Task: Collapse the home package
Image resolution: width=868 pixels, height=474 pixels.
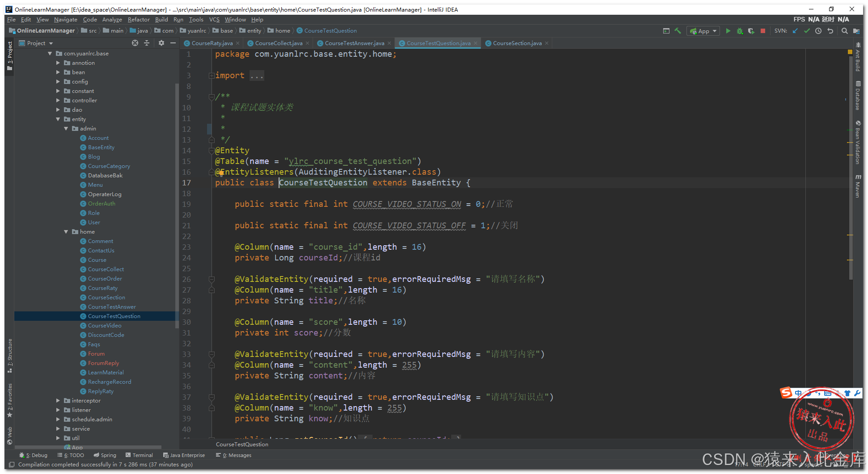Action: pyautogui.click(x=66, y=232)
